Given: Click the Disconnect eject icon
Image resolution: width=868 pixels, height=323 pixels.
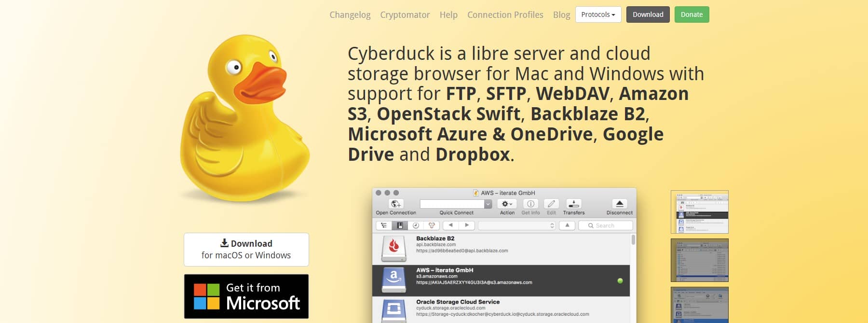Looking at the screenshot, I should 620,204.
